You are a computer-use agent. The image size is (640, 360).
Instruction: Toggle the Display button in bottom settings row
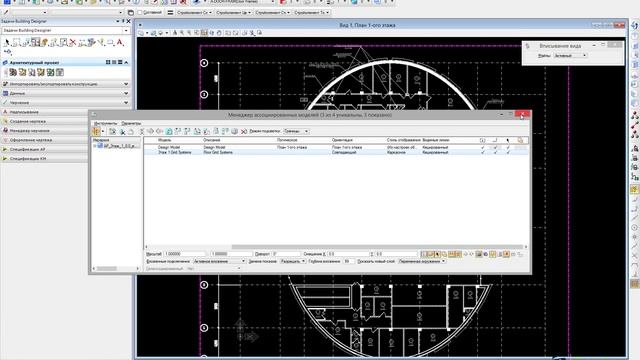[x=424, y=254]
